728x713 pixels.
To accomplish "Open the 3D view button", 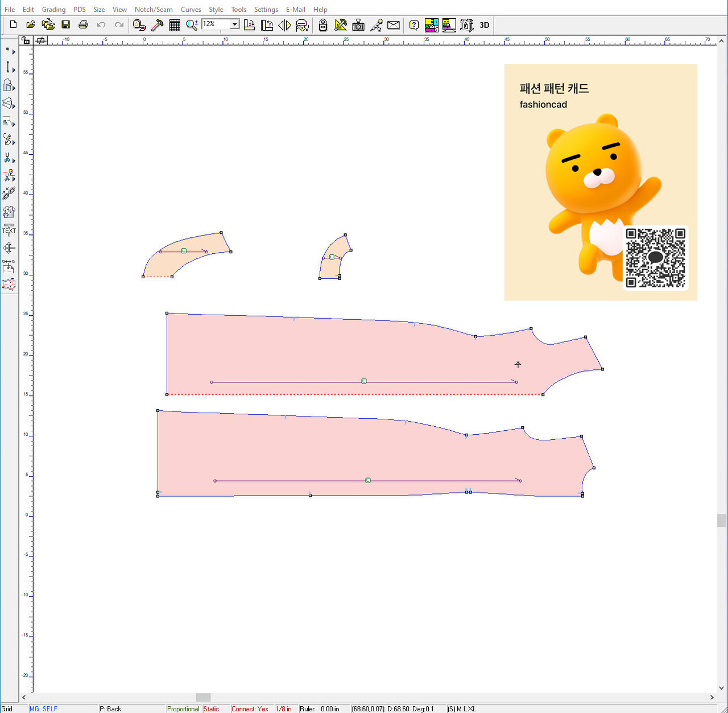I will click(484, 25).
